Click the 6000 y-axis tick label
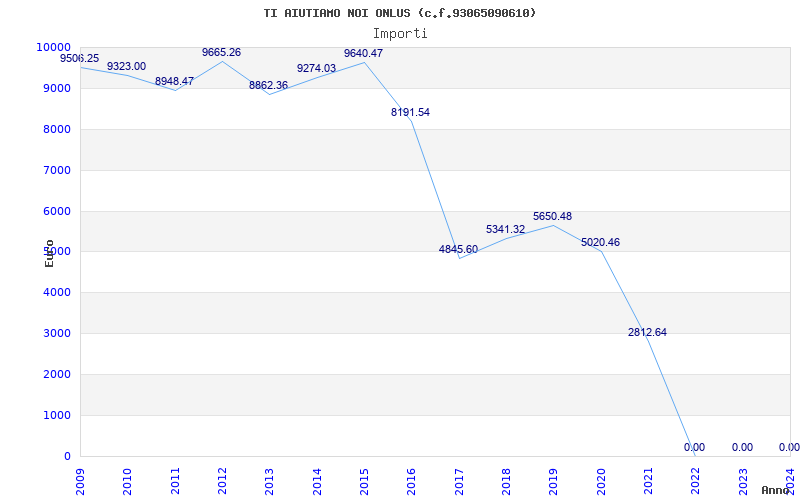This screenshot has height=500, width=800. (57, 211)
